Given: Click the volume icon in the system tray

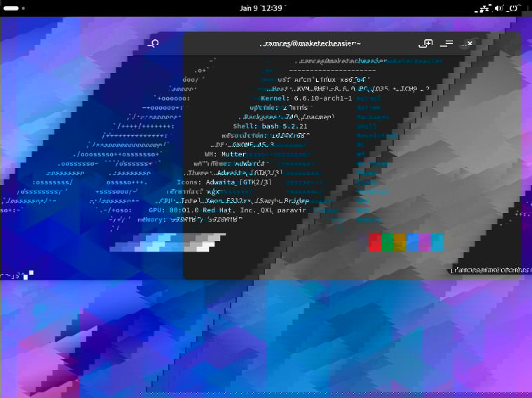Looking at the screenshot, I should click(x=498, y=8).
